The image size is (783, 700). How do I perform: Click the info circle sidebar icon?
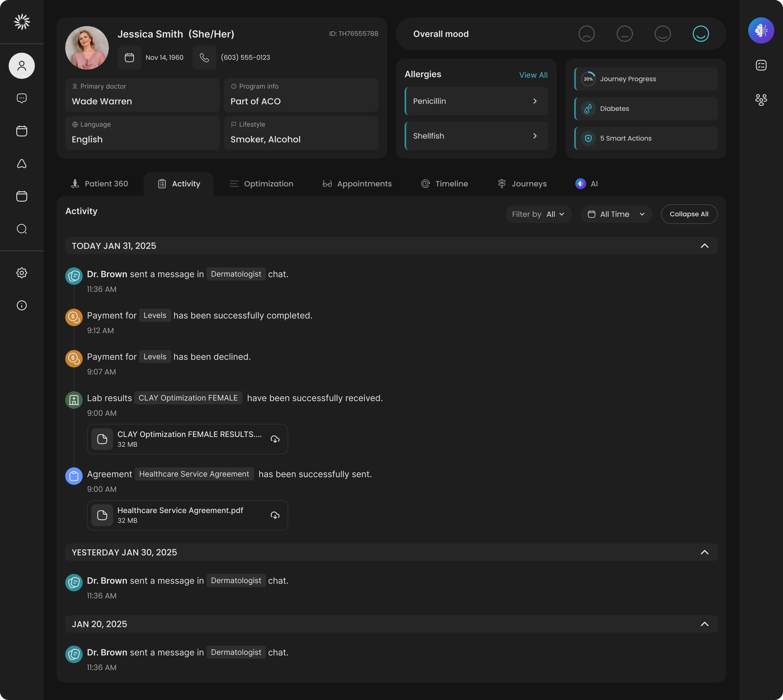(x=21, y=305)
